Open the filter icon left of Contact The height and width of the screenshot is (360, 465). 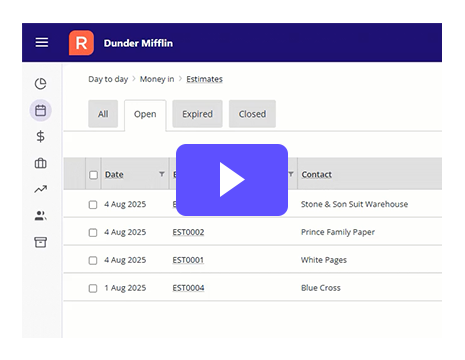[291, 174]
